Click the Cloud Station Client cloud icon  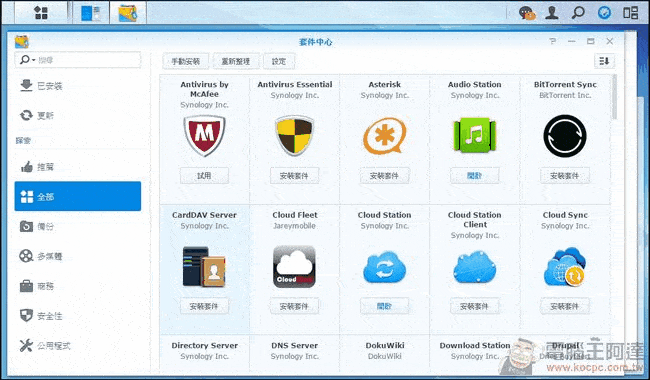point(475,267)
